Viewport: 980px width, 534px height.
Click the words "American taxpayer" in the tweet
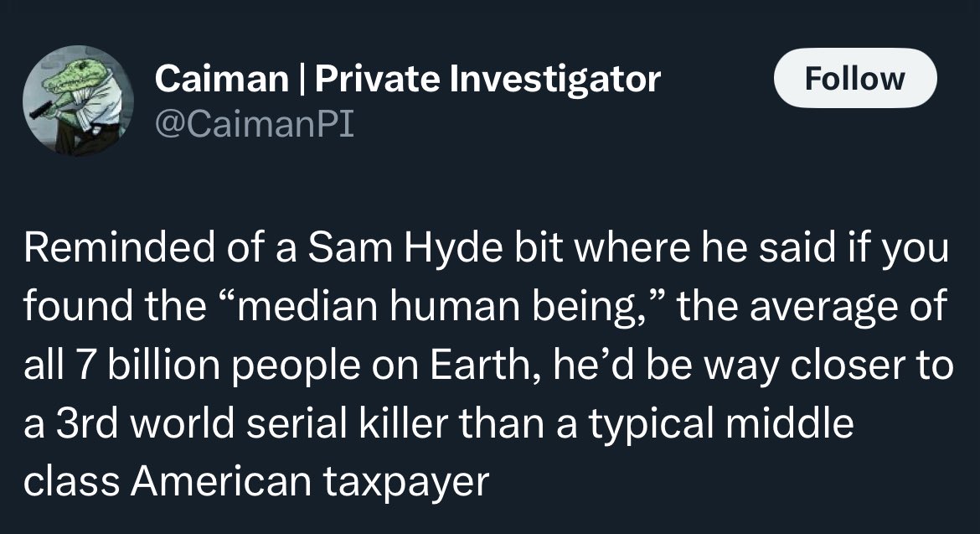tap(308, 482)
